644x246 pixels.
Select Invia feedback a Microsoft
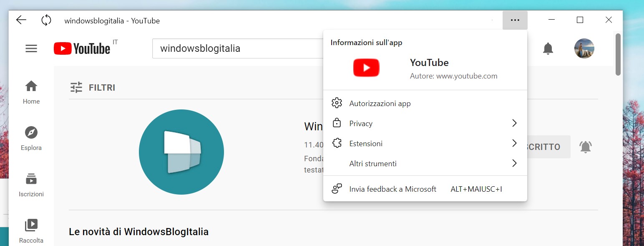click(425, 189)
